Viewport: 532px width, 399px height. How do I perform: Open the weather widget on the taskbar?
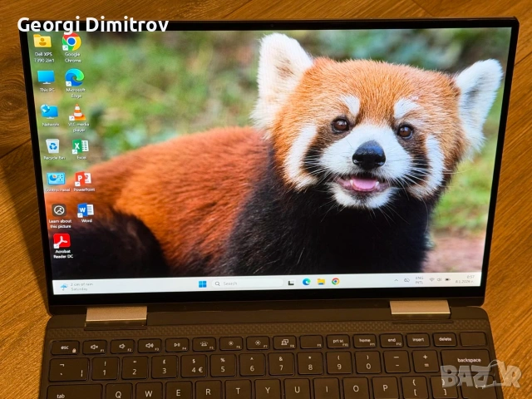[x=76, y=287]
